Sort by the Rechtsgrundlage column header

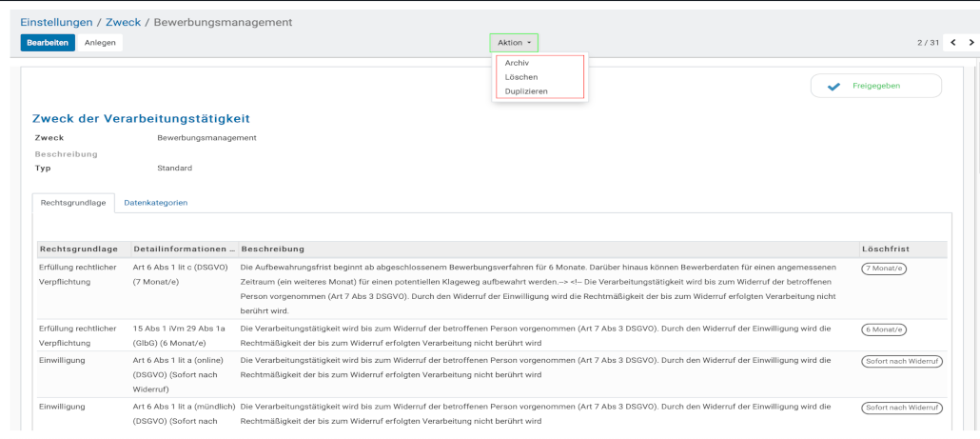coord(78,249)
